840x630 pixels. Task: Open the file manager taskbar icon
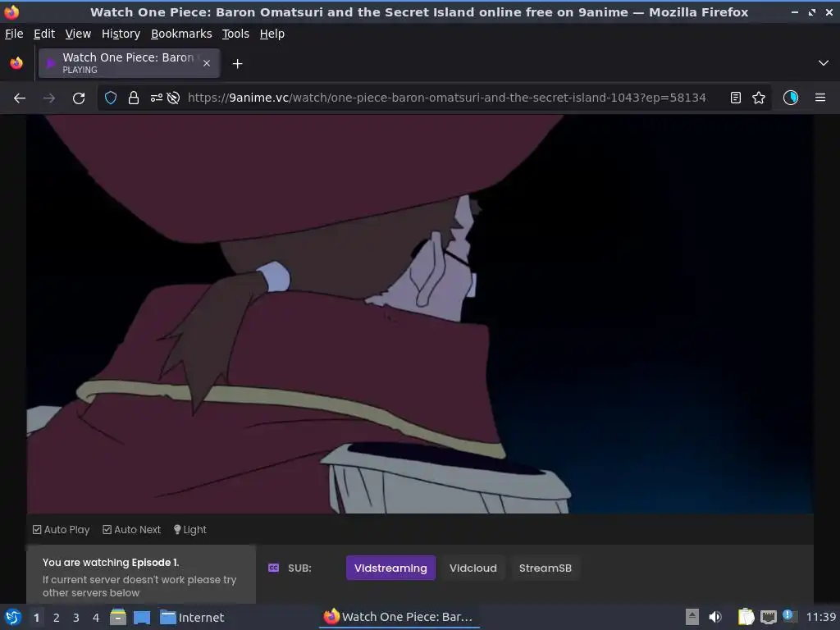pos(118,617)
